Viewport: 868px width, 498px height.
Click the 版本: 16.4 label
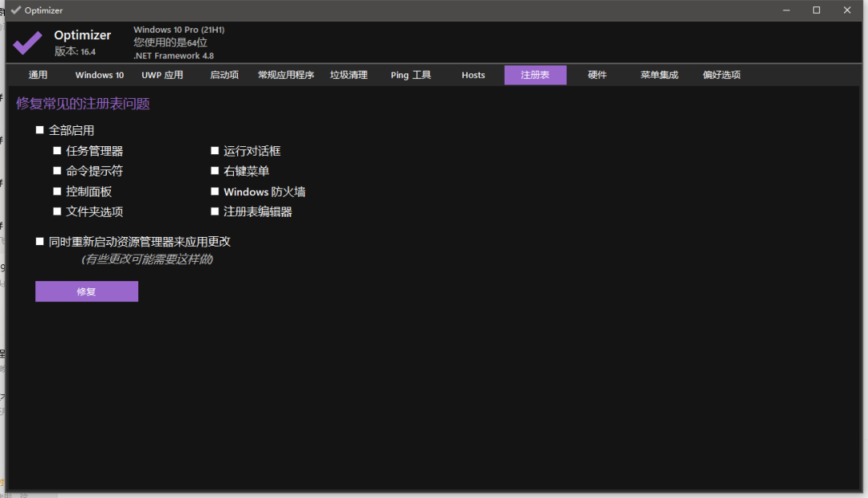click(76, 51)
